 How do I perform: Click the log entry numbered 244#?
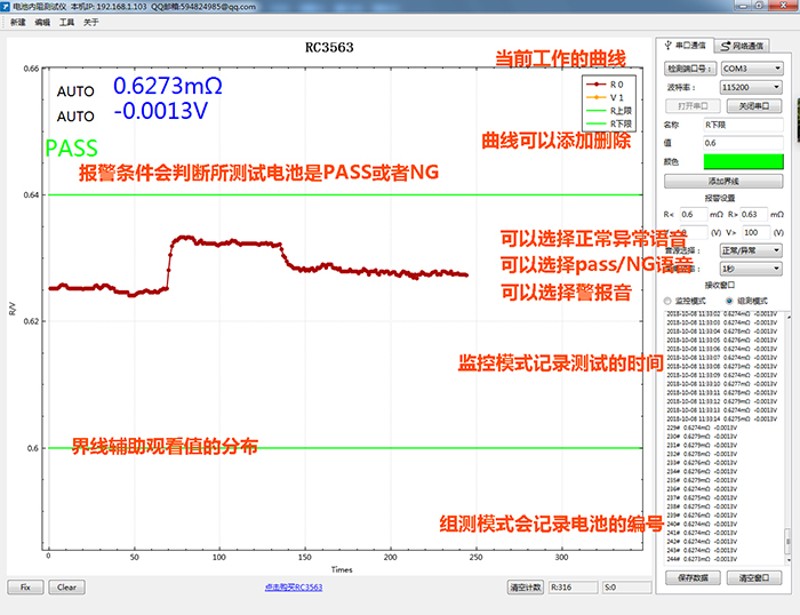702,559
